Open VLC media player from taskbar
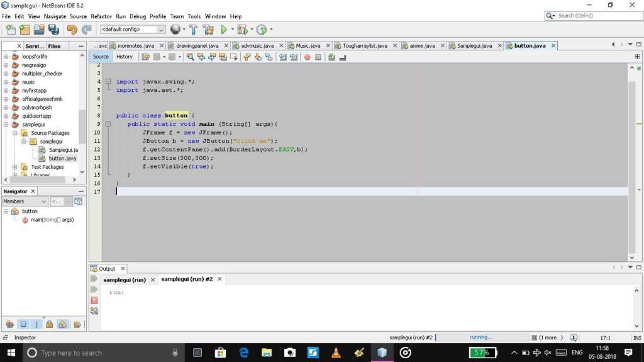 coord(336,353)
